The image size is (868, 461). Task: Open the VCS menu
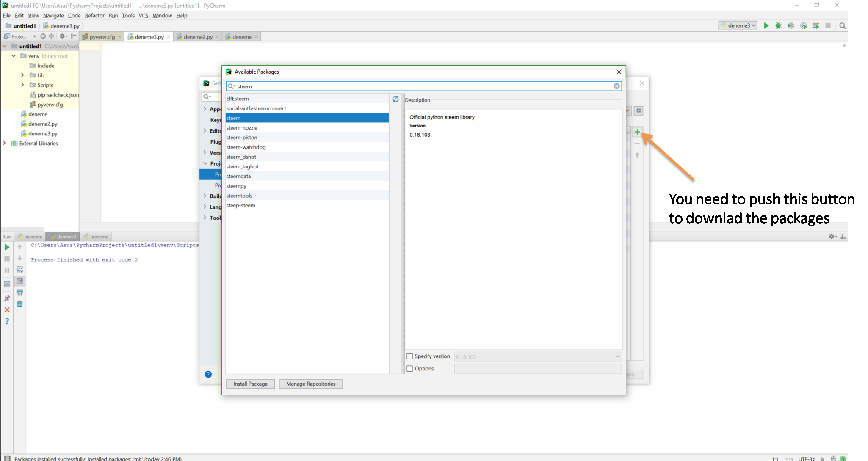144,16
